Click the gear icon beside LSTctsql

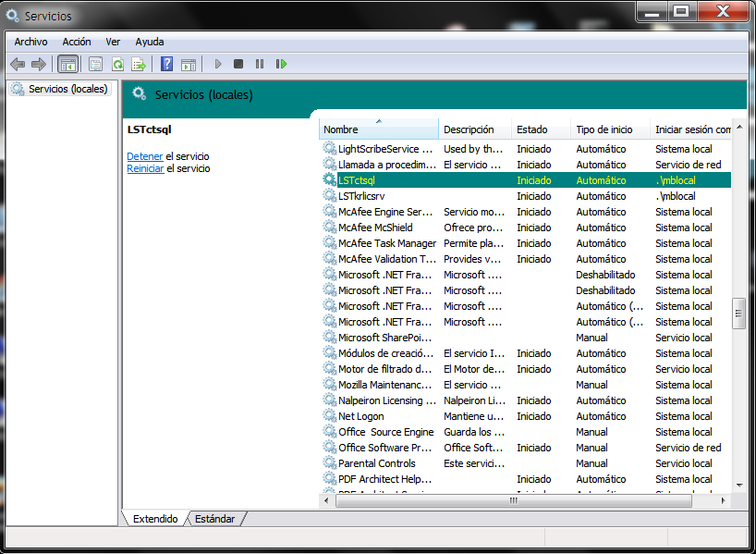(329, 179)
